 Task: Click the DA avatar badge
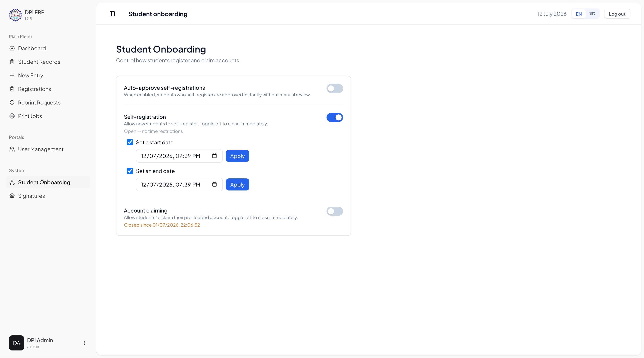click(x=17, y=343)
